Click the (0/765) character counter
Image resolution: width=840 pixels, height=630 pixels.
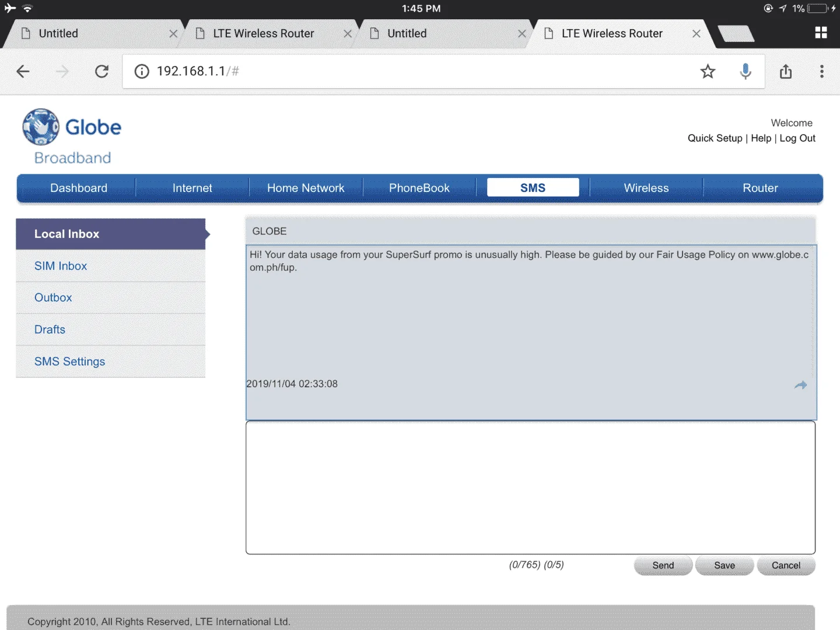click(524, 565)
